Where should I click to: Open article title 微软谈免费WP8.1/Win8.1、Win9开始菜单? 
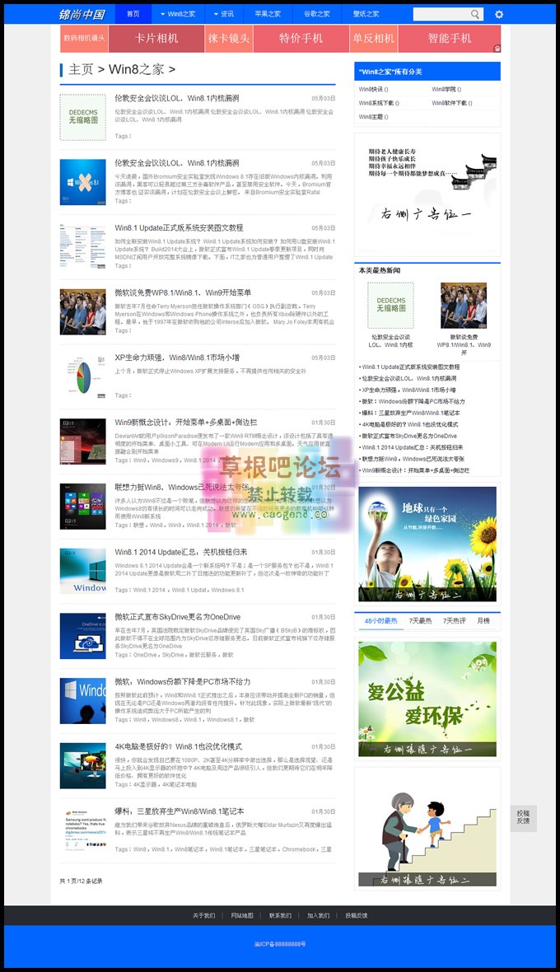(x=183, y=292)
